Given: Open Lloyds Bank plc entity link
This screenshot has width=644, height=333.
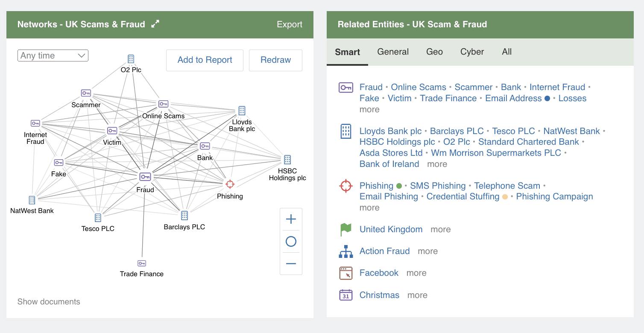Looking at the screenshot, I should coord(390,131).
